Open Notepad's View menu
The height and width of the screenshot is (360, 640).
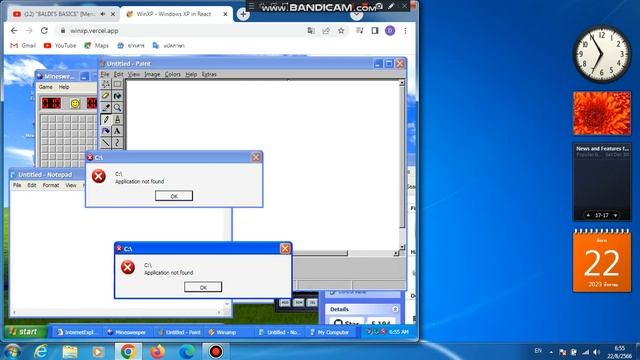click(x=71, y=185)
